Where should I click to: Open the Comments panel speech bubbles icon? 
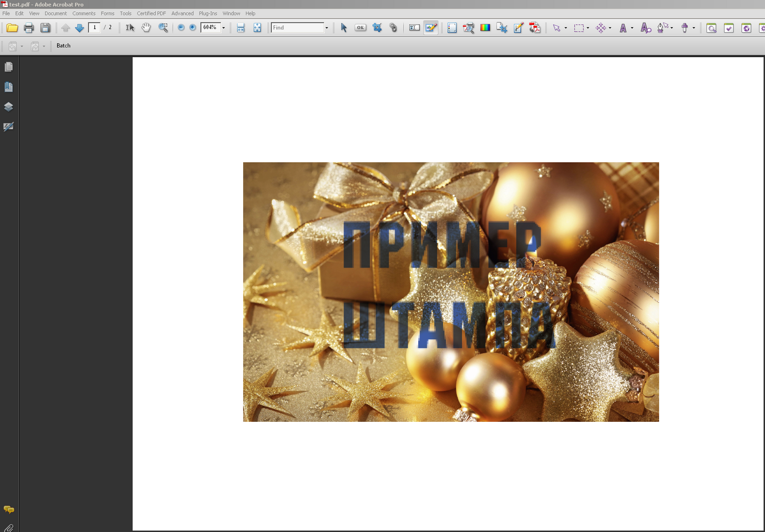pos(9,510)
